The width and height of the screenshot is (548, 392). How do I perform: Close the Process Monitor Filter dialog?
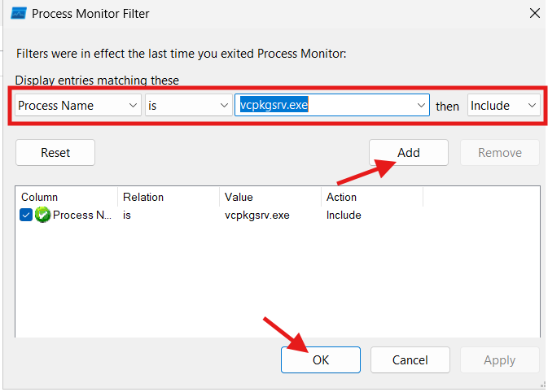535,13
